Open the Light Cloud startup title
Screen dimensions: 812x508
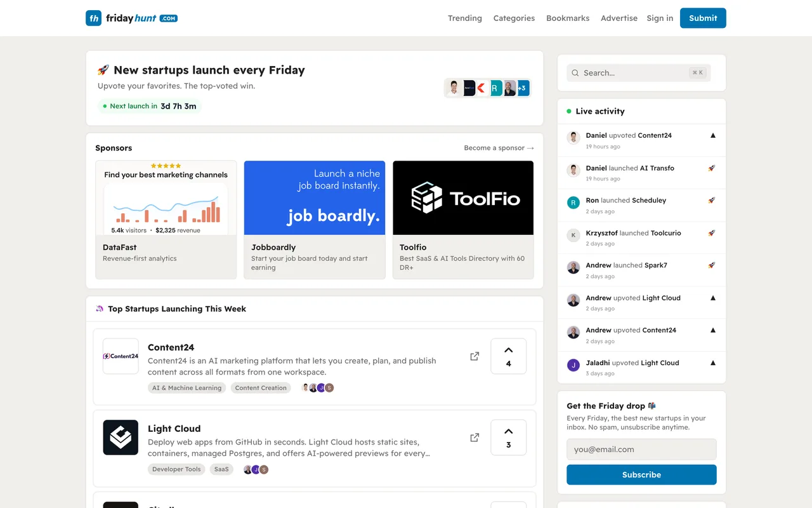[174, 429]
